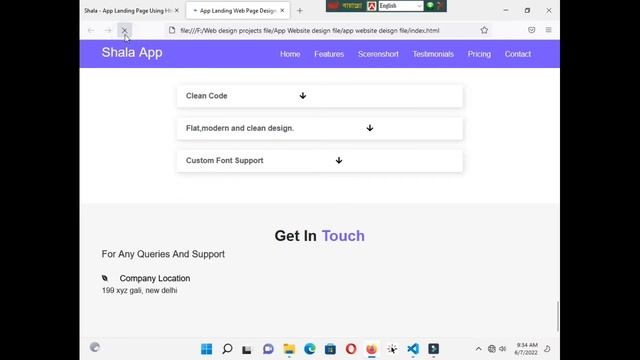Open the Chat app on taskbar
Viewport: 640px width, 360px height.
point(268,349)
